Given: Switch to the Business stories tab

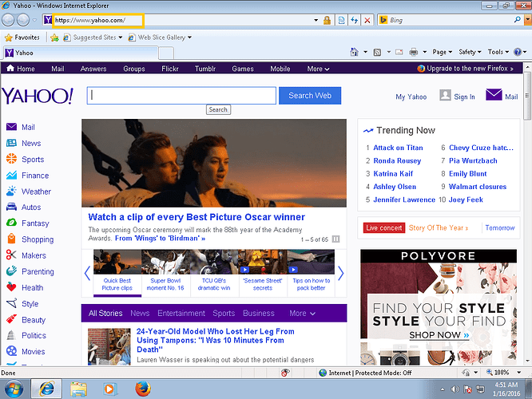Looking at the screenshot, I should coord(259,314).
